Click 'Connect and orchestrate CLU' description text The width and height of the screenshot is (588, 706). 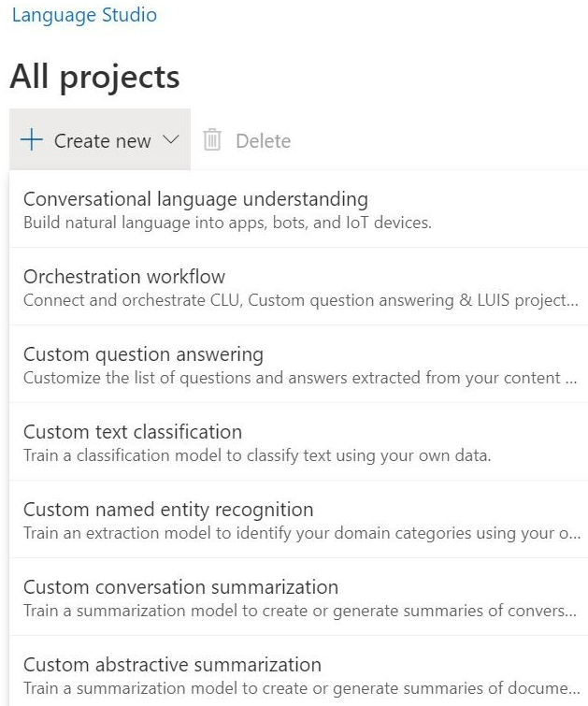(300, 300)
